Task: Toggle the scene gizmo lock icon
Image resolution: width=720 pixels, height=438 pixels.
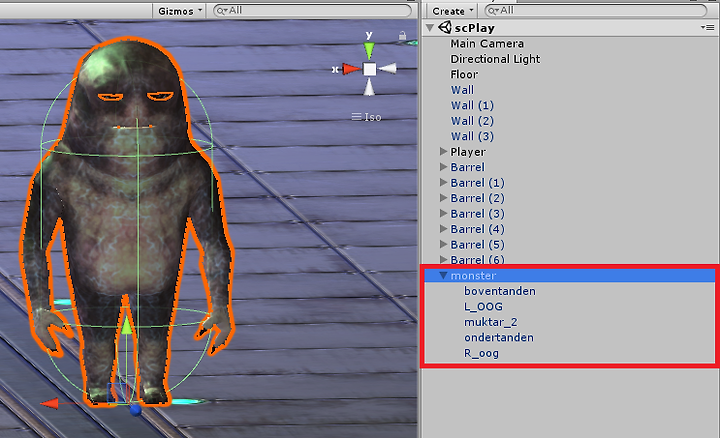Action: point(402,35)
